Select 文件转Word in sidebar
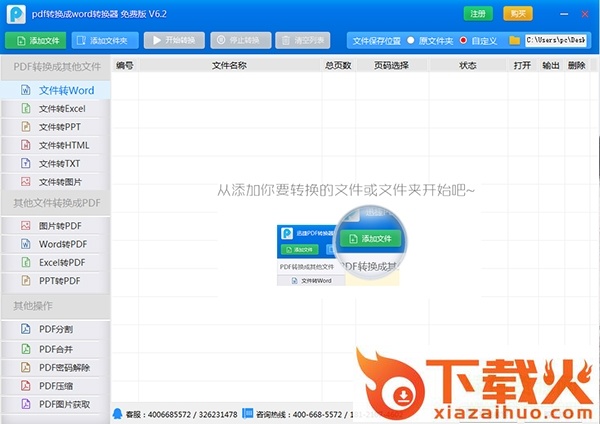This screenshot has width=600, height=424. tap(56, 90)
